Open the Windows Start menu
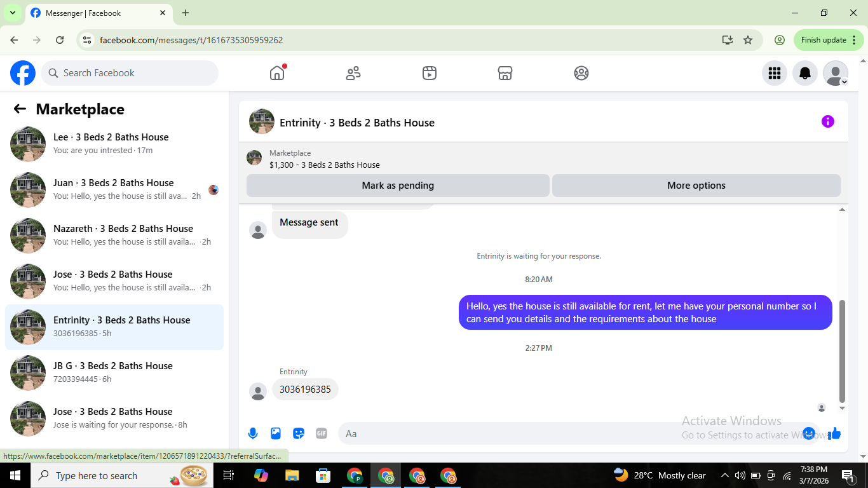This screenshot has height=488, width=868. [15, 475]
